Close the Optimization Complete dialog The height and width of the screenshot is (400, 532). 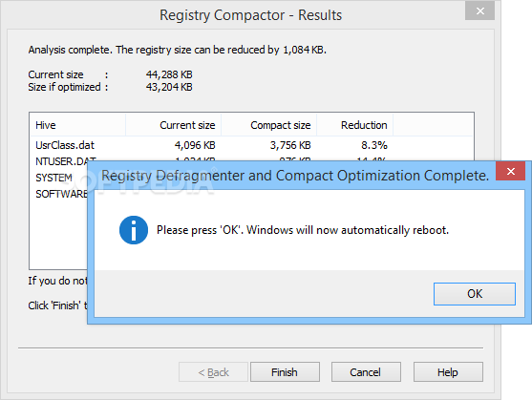[x=510, y=172]
